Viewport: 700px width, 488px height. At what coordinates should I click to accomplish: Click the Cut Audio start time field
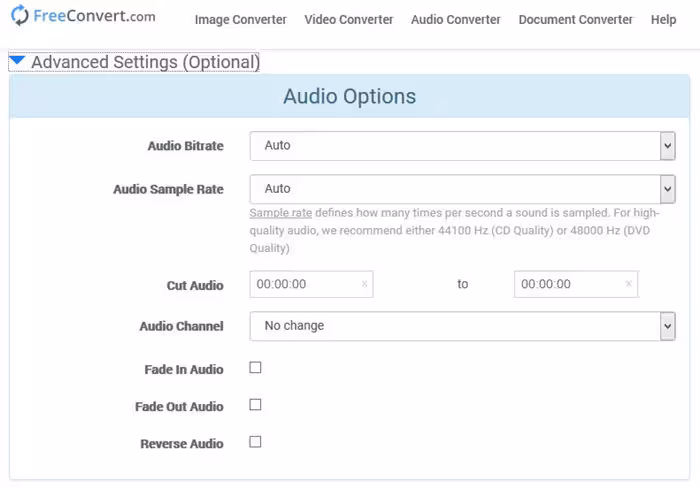(x=303, y=284)
